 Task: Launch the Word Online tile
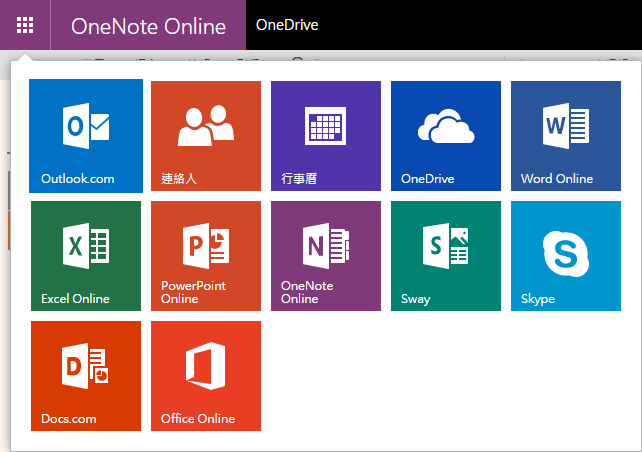[x=566, y=136]
